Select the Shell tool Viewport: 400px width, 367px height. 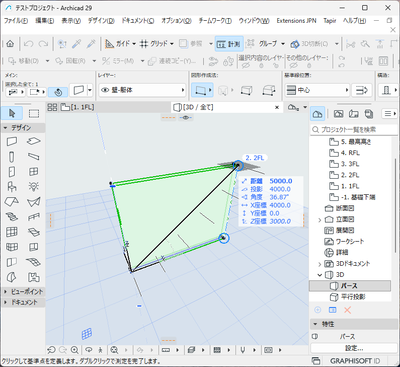click(34, 202)
